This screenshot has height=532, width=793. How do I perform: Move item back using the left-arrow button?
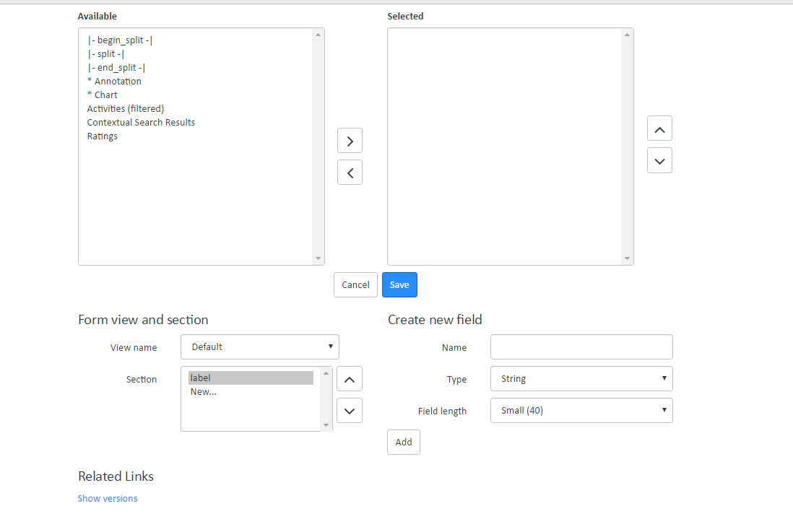(350, 172)
